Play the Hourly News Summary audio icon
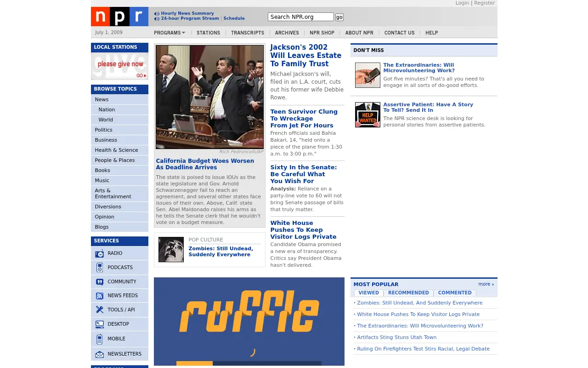588x368 pixels. [x=157, y=14]
